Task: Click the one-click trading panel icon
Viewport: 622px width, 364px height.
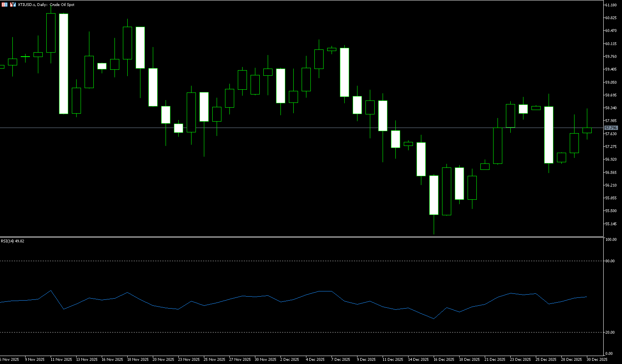Action: 5,4
